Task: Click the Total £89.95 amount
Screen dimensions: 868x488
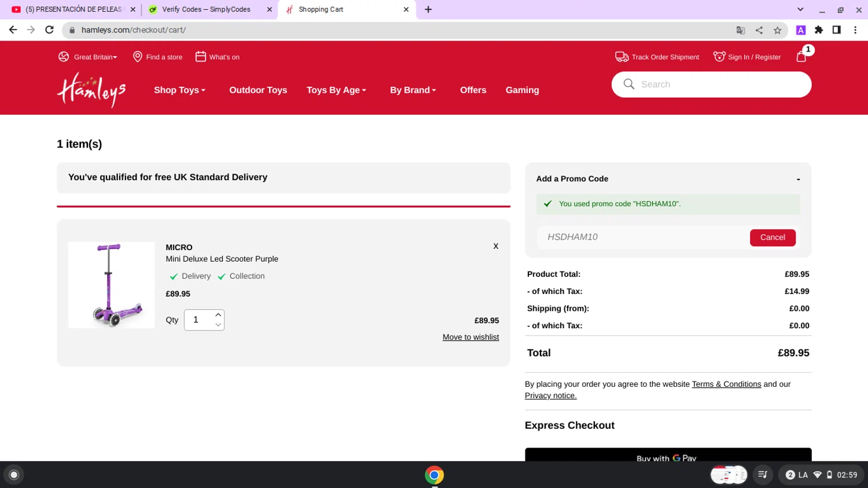Action: pos(793,353)
